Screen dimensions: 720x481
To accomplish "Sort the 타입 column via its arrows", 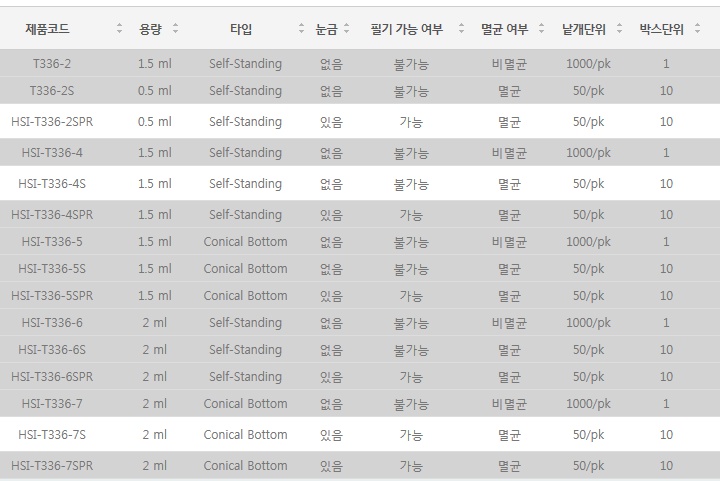I will coord(301,28).
